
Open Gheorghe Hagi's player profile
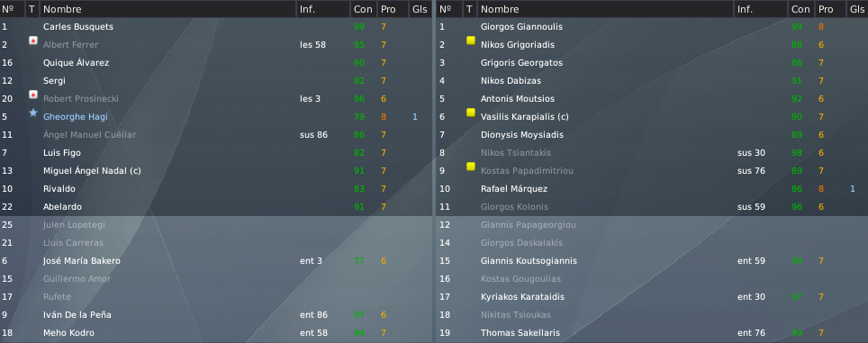[x=76, y=117]
